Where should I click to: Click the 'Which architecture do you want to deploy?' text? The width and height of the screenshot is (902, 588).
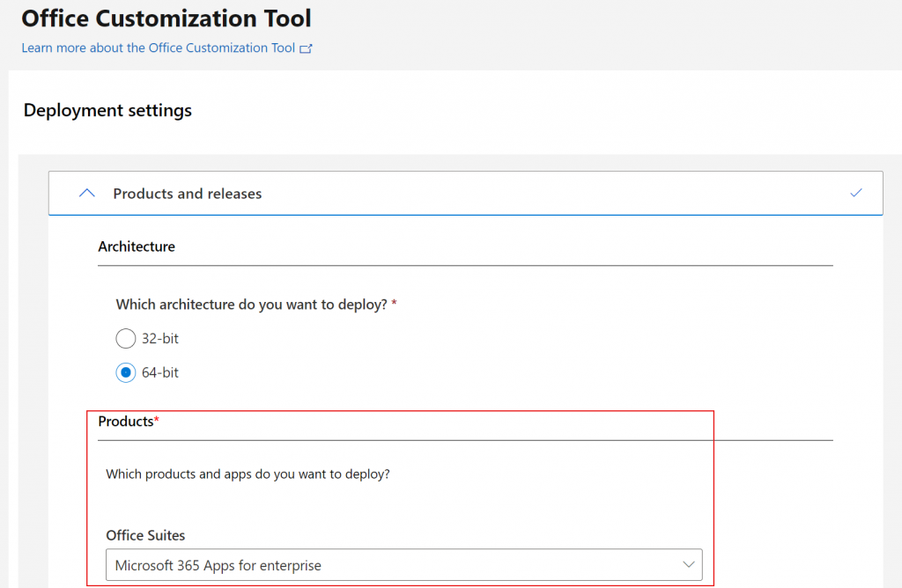251,305
